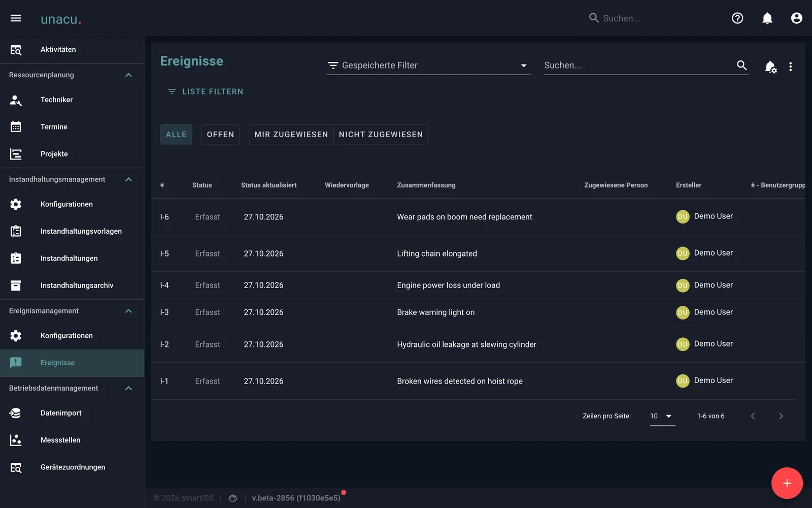This screenshot has width=812, height=508.
Task: Toggle the ALLE filter button
Action: (x=176, y=135)
